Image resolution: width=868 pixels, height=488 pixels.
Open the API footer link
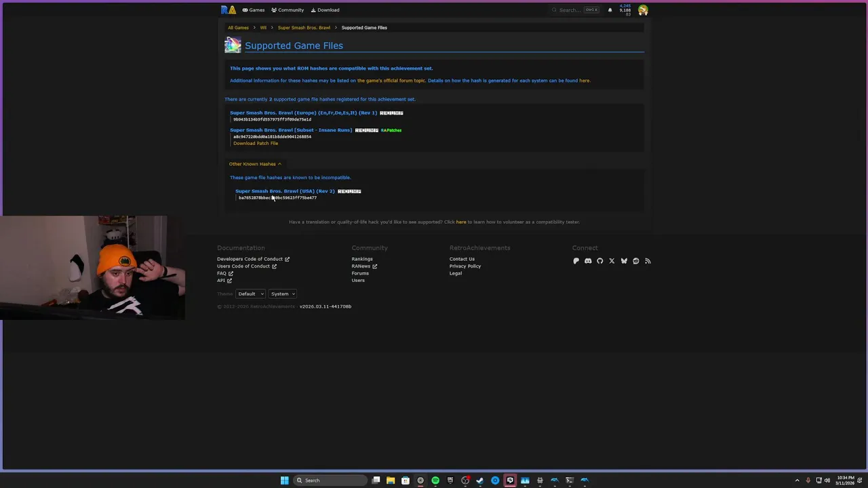pyautogui.click(x=224, y=281)
